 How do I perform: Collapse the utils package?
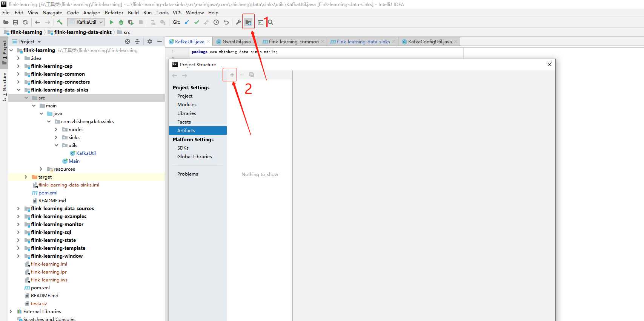(56, 145)
